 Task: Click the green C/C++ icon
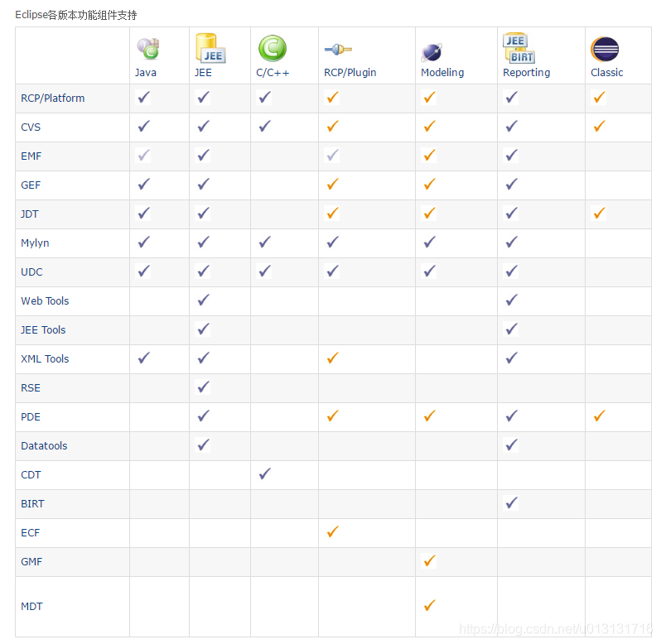(x=272, y=49)
